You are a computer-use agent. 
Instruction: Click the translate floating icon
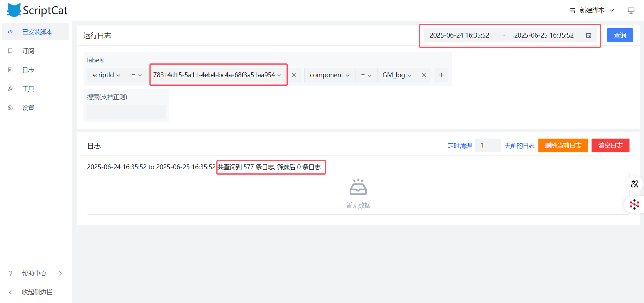point(634,184)
